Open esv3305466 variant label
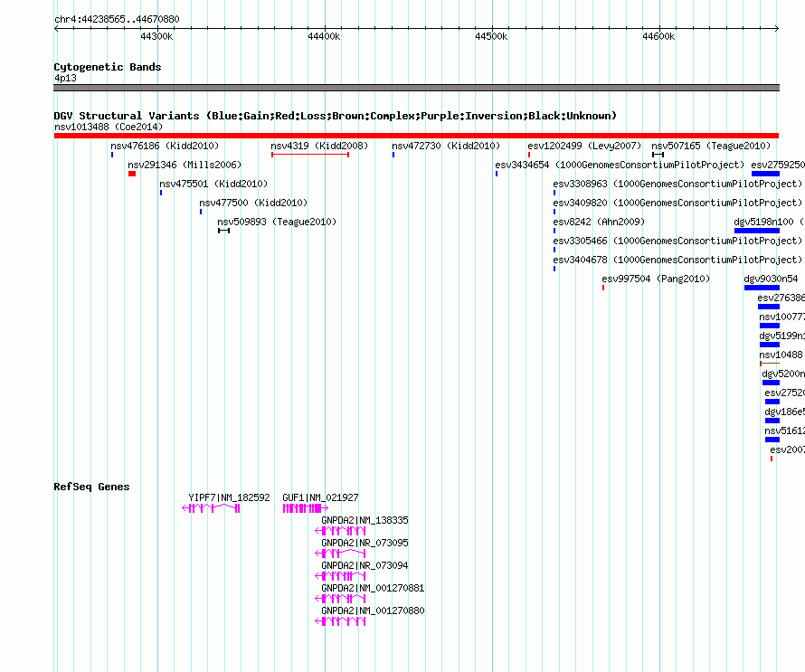This screenshot has width=805, height=672. click(677, 241)
